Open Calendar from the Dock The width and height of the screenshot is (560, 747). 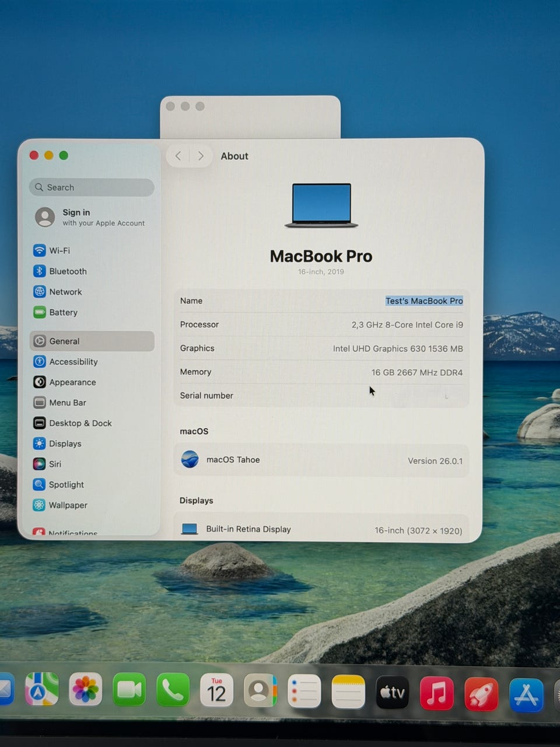point(216,690)
